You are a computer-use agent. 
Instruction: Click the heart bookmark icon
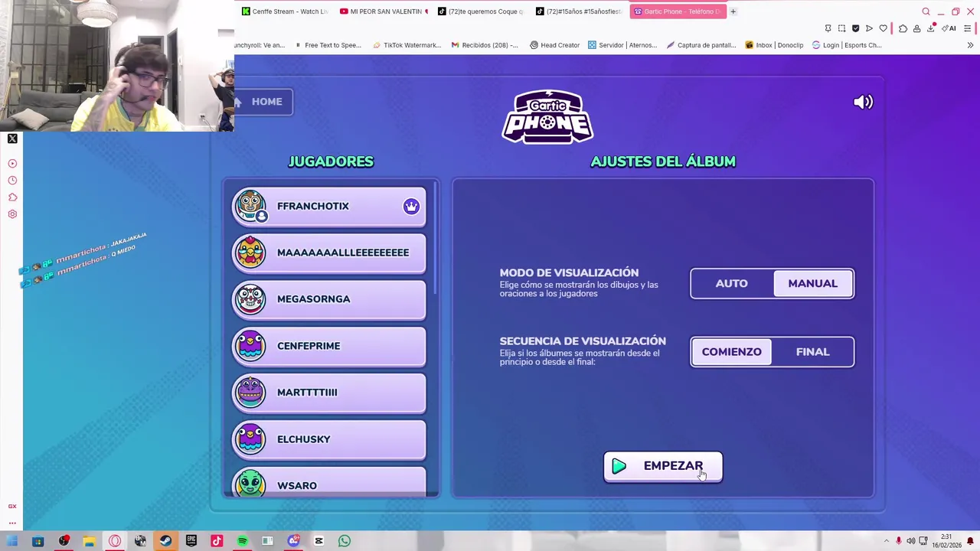(x=883, y=28)
